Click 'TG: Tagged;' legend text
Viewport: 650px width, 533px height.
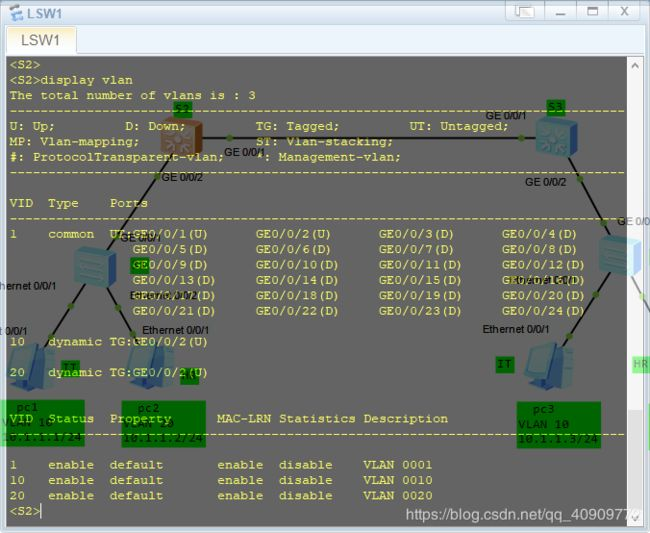[x=297, y=126]
